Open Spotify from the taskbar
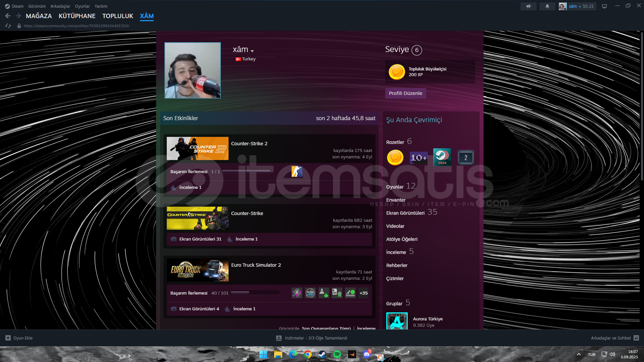 click(337, 354)
